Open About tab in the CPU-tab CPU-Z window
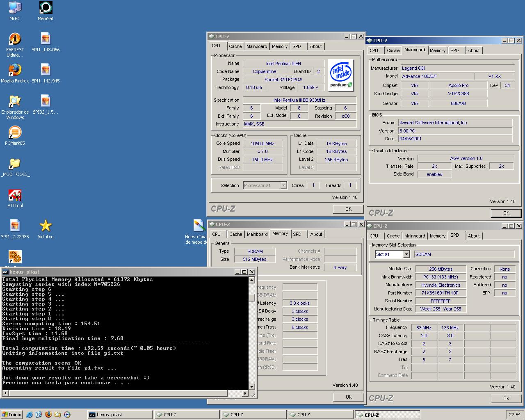The width and height of the screenshot is (525, 420). click(316, 46)
